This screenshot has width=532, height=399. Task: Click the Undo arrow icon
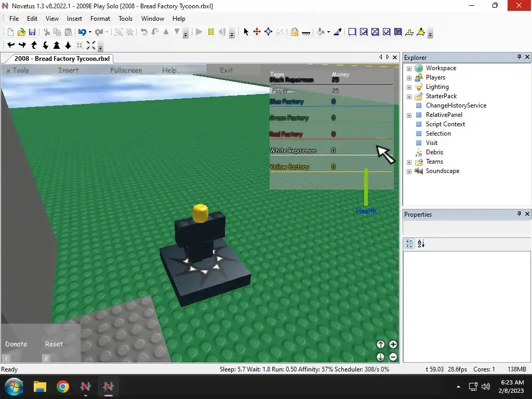coord(82,32)
